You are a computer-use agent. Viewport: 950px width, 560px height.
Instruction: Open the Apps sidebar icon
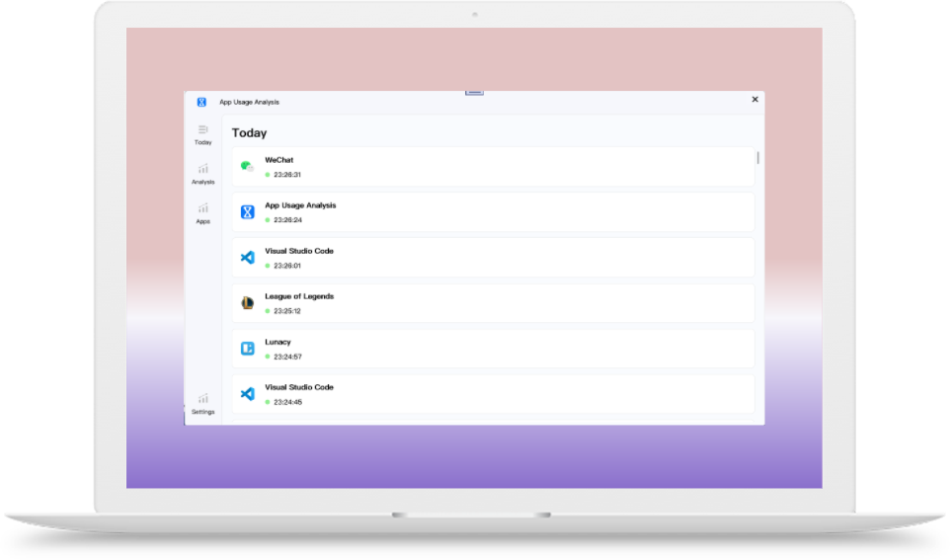click(x=203, y=208)
